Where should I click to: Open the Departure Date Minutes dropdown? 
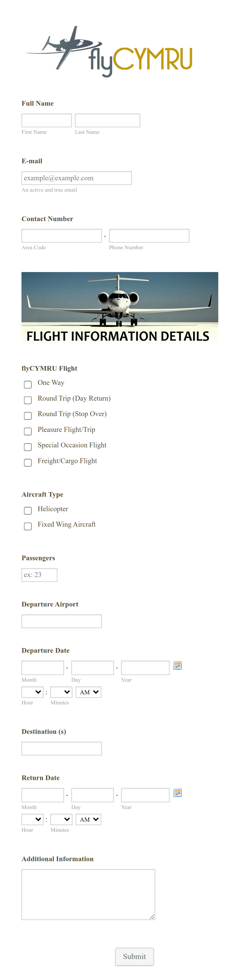(61, 692)
